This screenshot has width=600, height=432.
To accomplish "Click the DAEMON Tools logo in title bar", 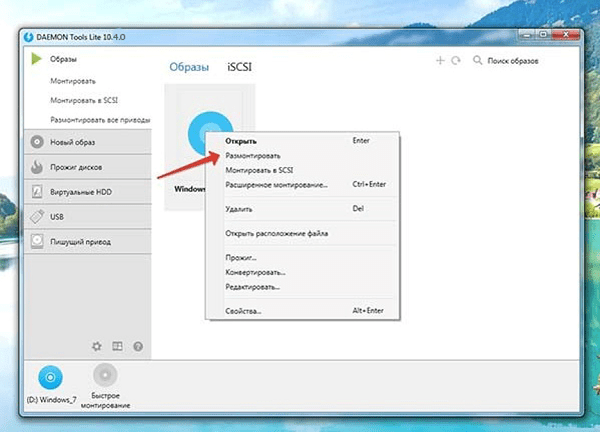I will click(28, 37).
